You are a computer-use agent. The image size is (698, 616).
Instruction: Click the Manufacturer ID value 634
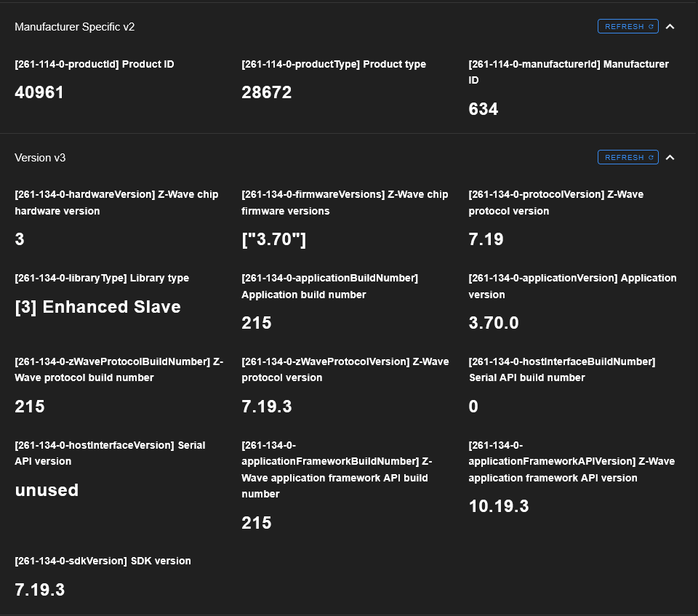[x=484, y=109]
